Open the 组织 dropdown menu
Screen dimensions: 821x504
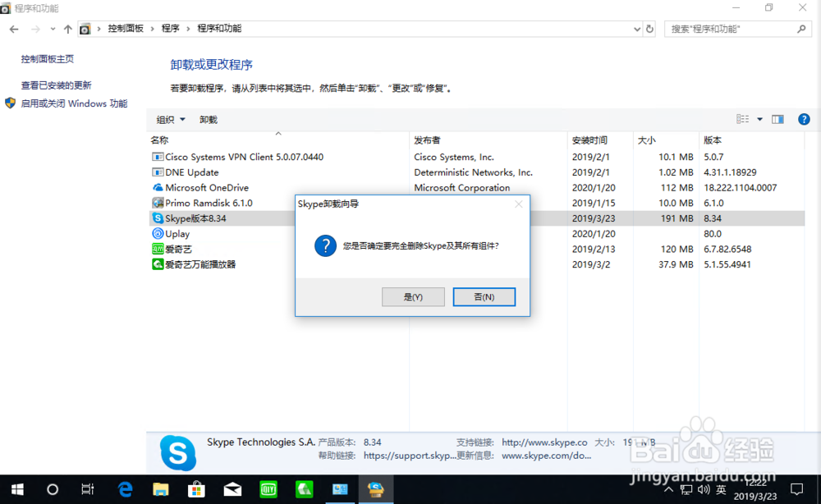tap(171, 119)
